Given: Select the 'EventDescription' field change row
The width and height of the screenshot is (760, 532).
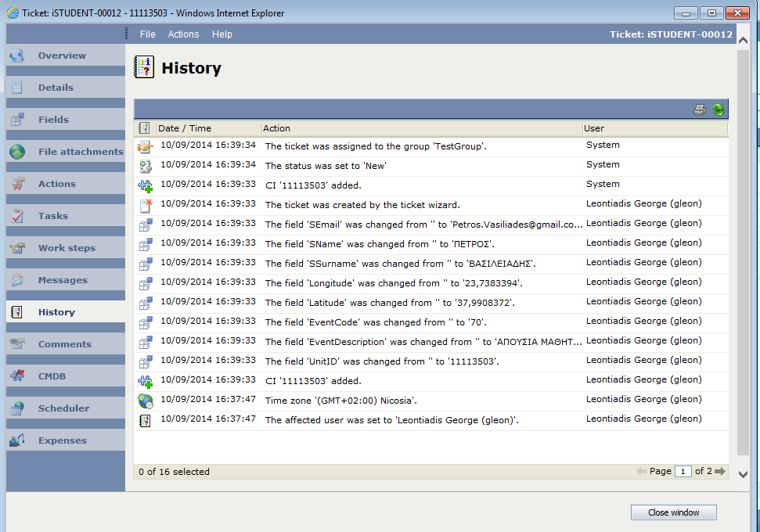Looking at the screenshot, I should pos(431,342).
